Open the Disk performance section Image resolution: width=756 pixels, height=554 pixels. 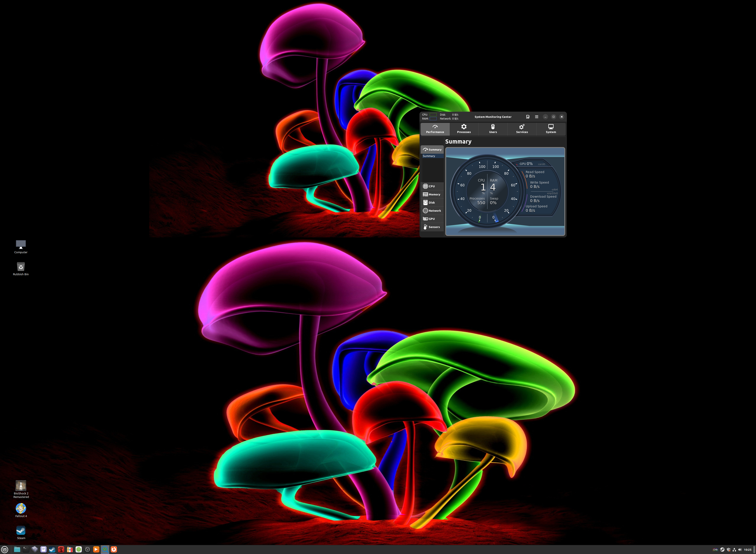click(x=432, y=202)
